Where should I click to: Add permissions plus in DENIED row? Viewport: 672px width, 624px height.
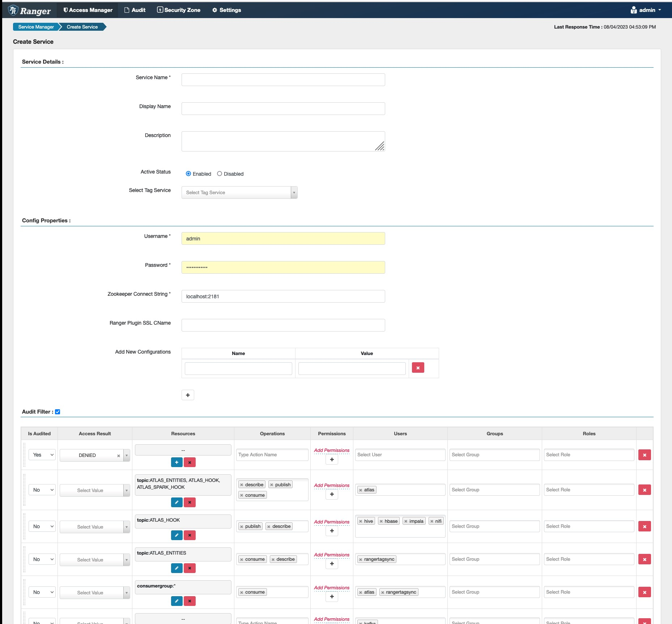(332, 460)
